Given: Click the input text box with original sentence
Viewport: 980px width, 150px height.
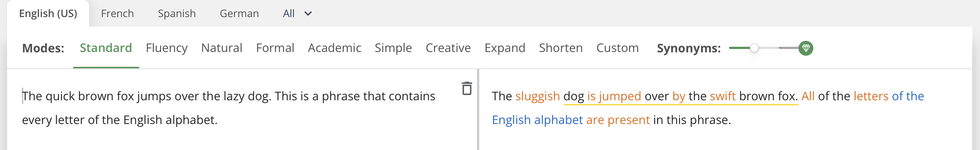Looking at the screenshot, I should (x=228, y=108).
